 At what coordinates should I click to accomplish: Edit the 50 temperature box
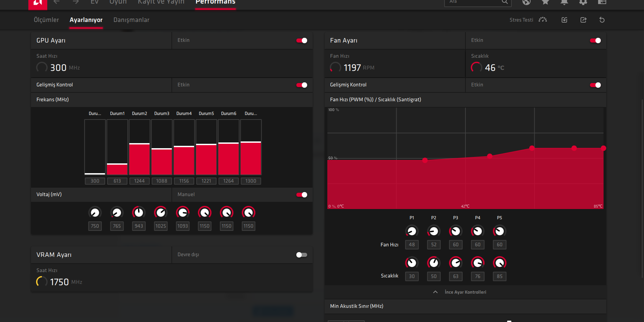coord(434,276)
